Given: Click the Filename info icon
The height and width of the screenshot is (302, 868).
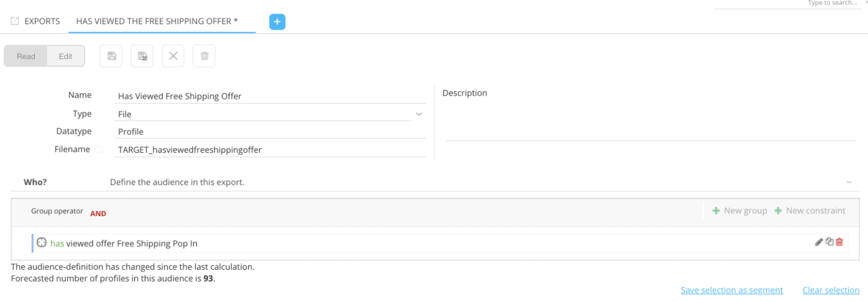Looking at the screenshot, I should (99, 150).
